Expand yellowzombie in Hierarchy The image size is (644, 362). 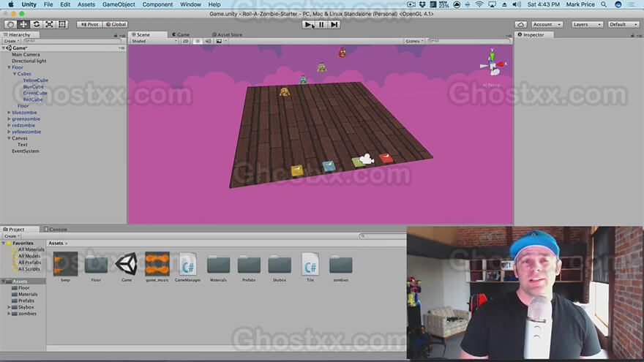tap(9, 132)
